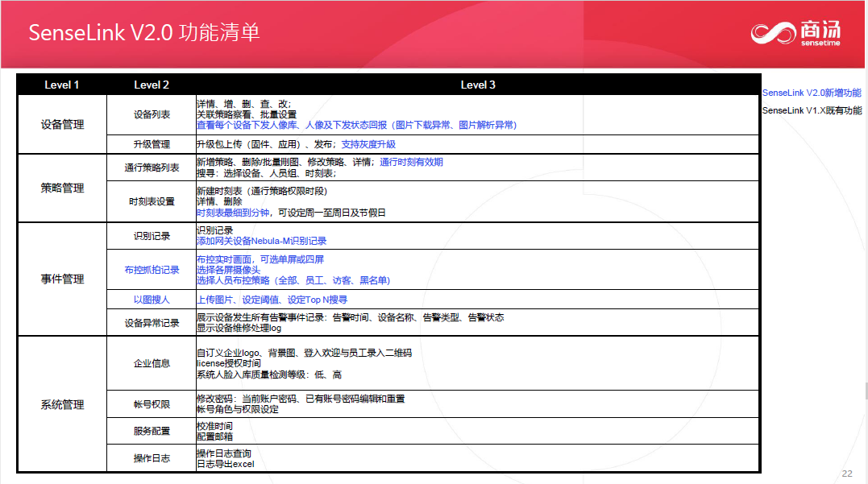Screen dimensions: 868x484
Task: Click the blue text 通行时刻有效期
Action: (411, 162)
